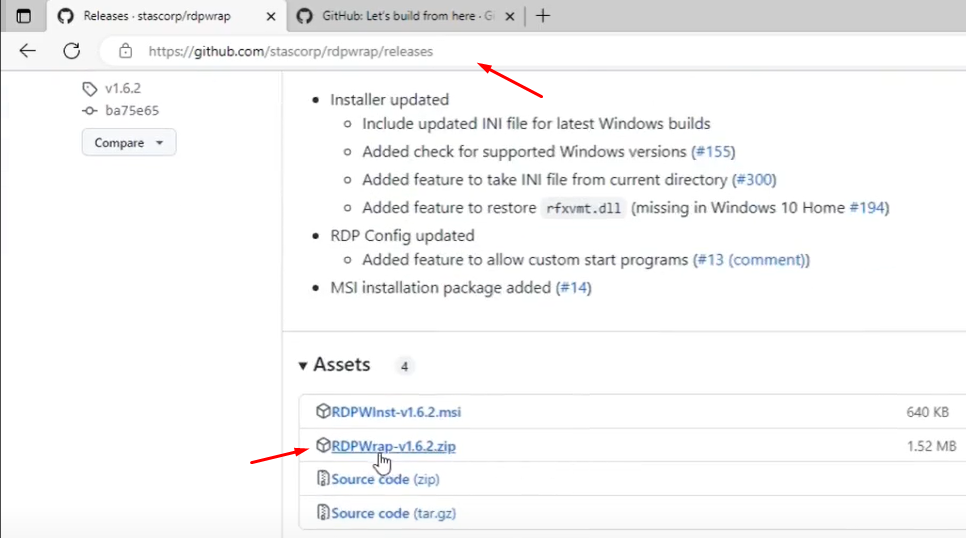Download RDPWInst-v1.6.2.msi

click(x=396, y=412)
